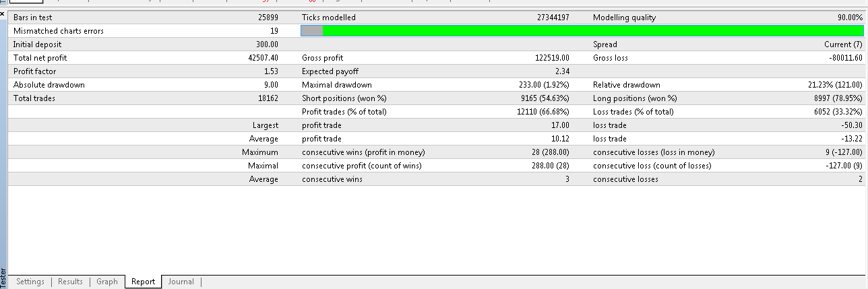Open the Journal tab
The width and height of the screenshot is (868, 289).
181,282
